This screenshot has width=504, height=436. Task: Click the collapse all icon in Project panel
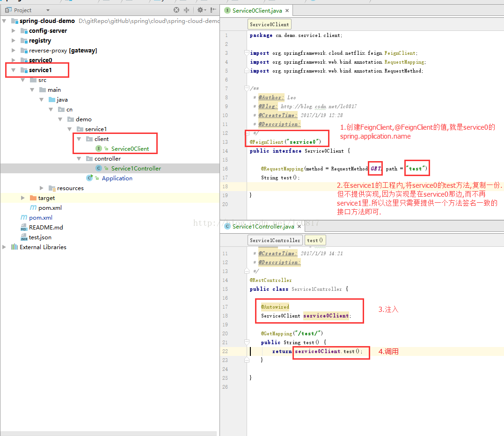click(x=186, y=10)
